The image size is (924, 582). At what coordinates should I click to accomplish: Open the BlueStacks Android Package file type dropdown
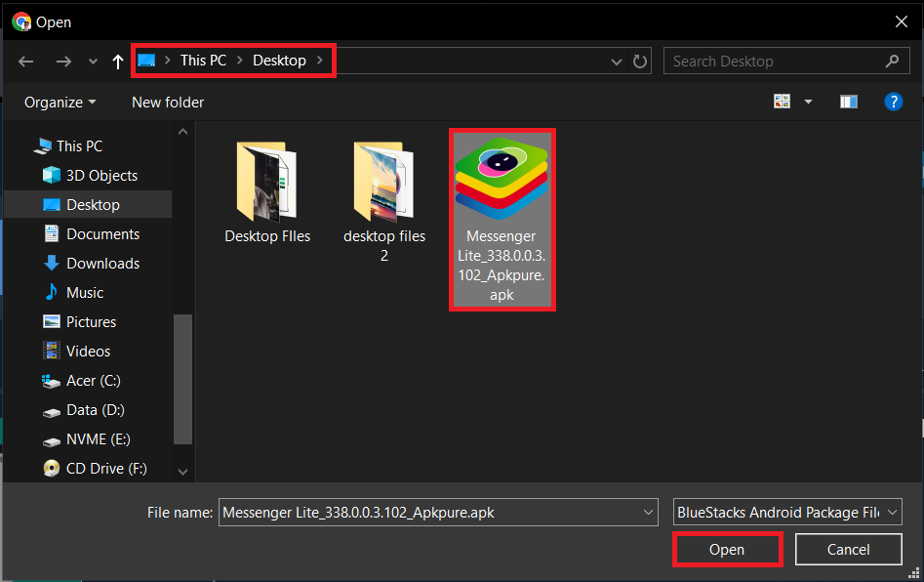786,512
